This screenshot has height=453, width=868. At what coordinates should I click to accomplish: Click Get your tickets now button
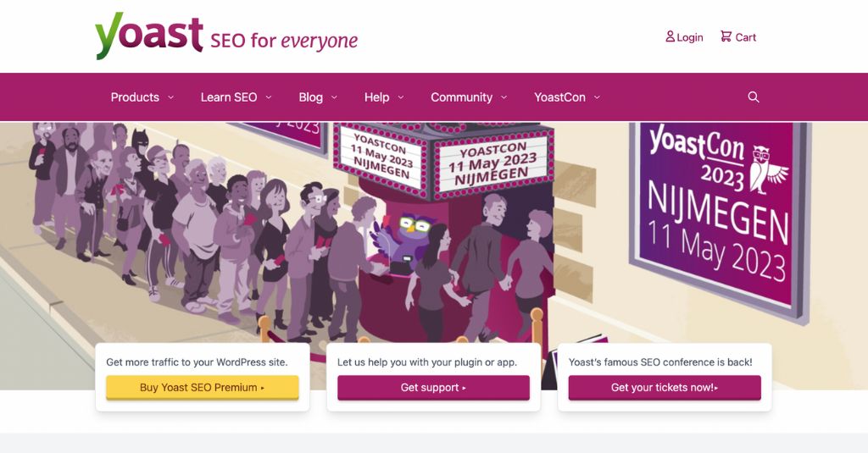point(665,388)
